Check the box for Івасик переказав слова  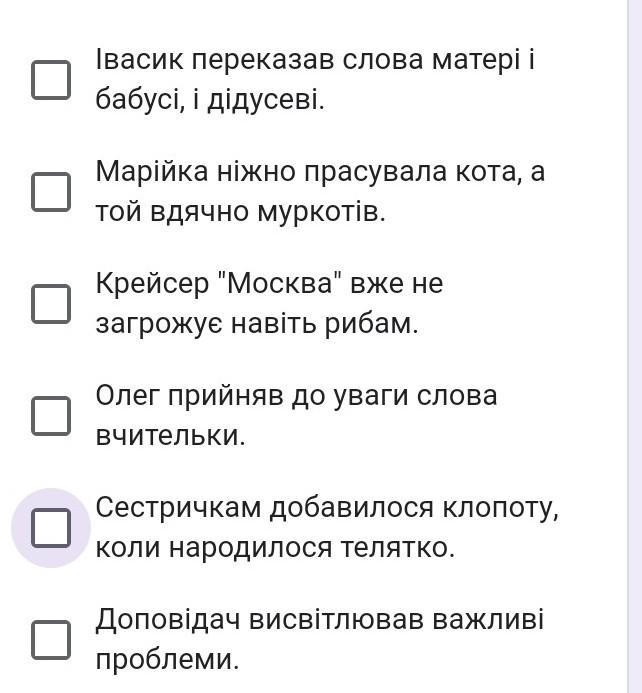(x=51, y=79)
